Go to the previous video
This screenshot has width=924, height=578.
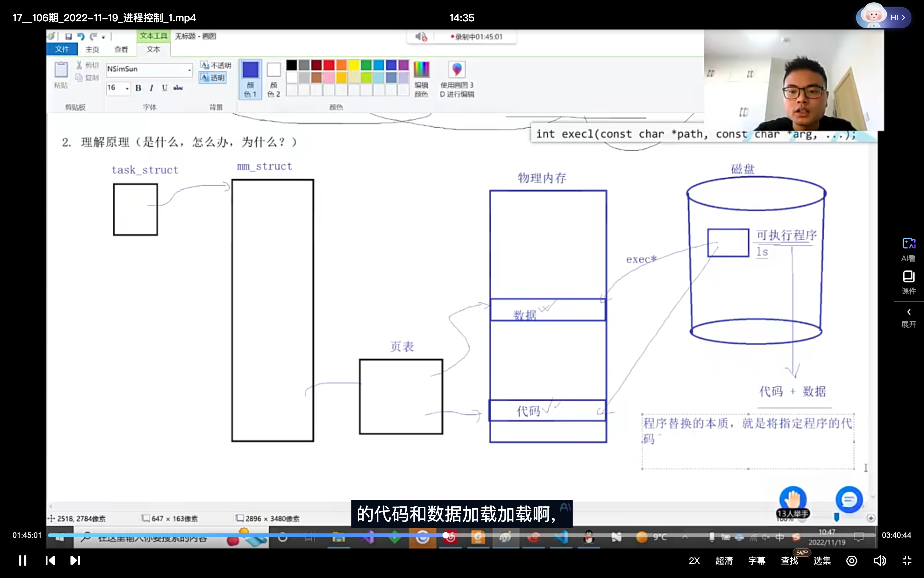(x=50, y=560)
